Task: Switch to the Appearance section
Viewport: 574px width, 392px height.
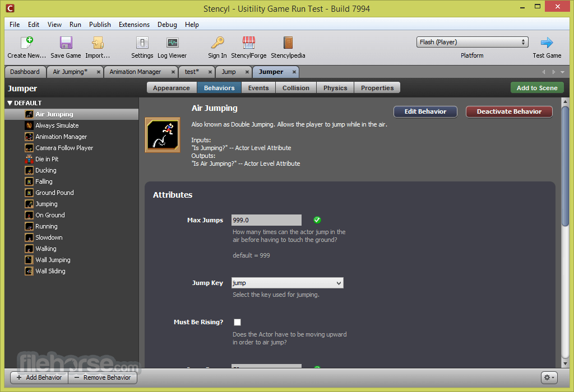Action: coord(172,88)
